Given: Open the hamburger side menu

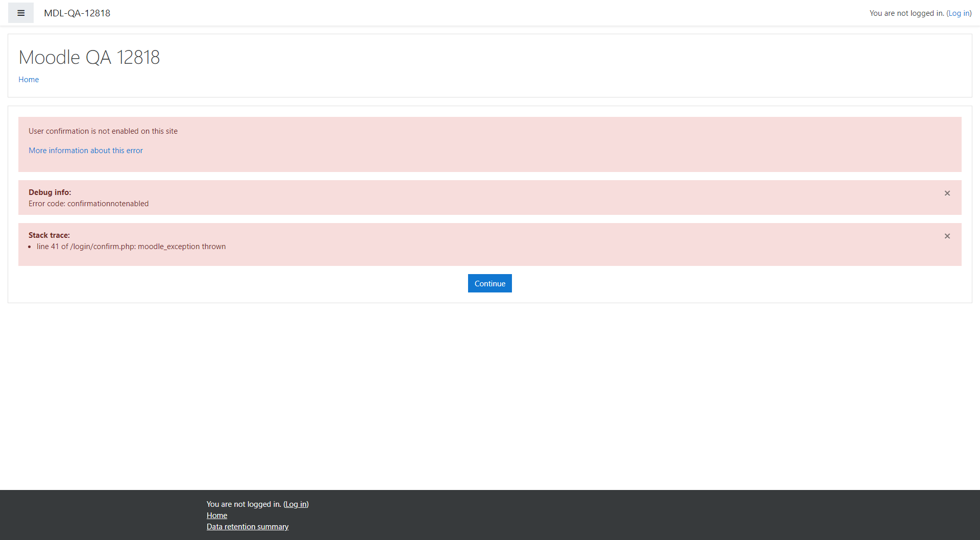Looking at the screenshot, I should pyautogui.click(x=21, y=13).
